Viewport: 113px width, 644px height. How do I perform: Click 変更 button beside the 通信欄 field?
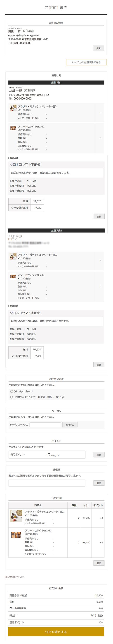[99, 483]
